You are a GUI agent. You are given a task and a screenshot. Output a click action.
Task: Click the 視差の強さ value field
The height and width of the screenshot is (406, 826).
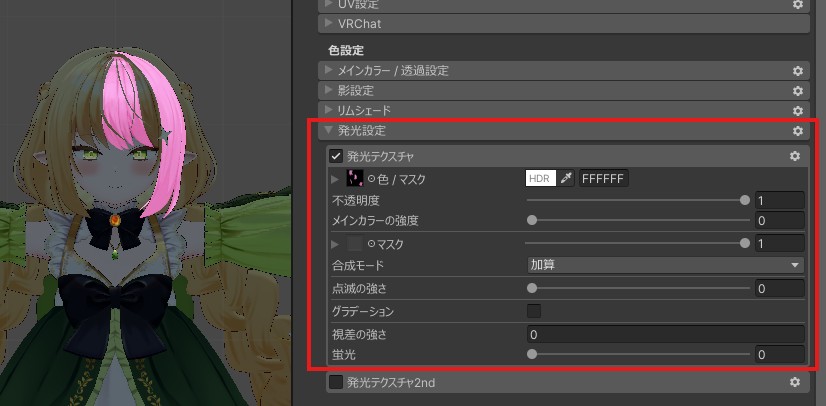665,334
